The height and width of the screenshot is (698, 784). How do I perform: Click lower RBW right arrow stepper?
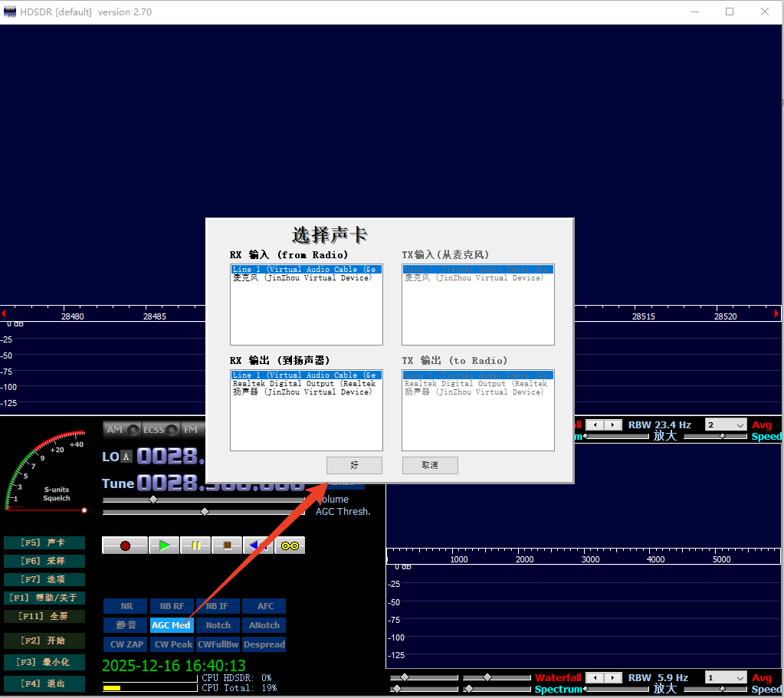(x=615, y=677)
